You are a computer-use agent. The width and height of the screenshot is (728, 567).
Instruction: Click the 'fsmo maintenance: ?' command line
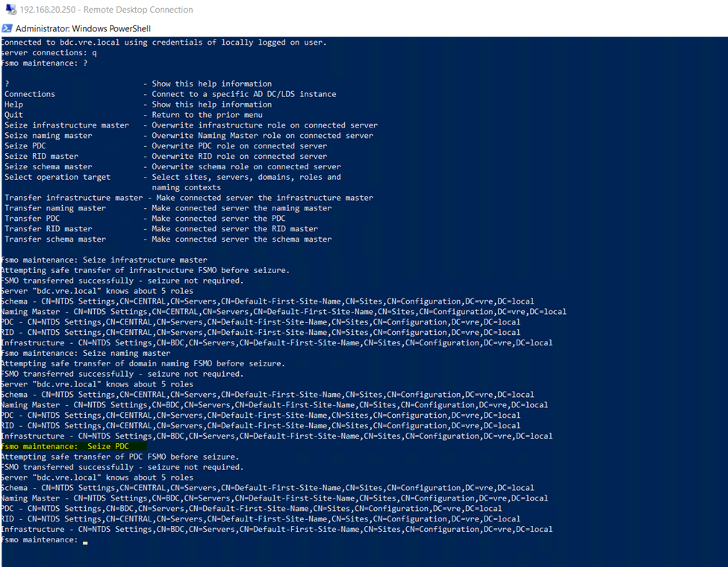(45, 63)
